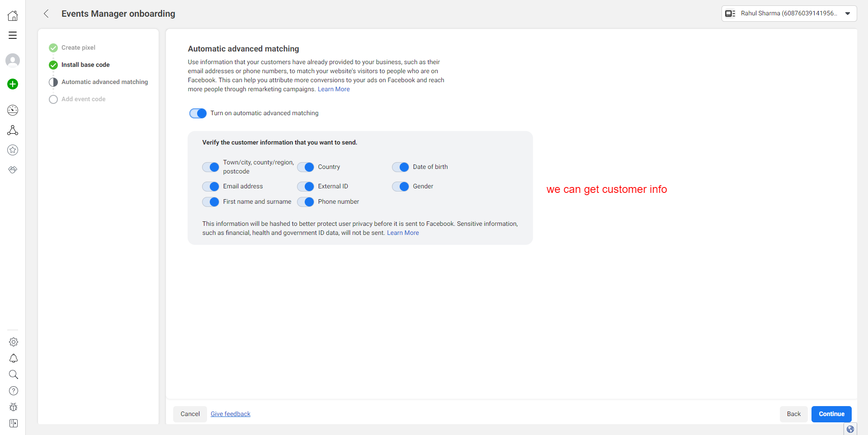868x435 pixels.
Task: Open the notifications bell icon
Action: (x=14, y=358)
